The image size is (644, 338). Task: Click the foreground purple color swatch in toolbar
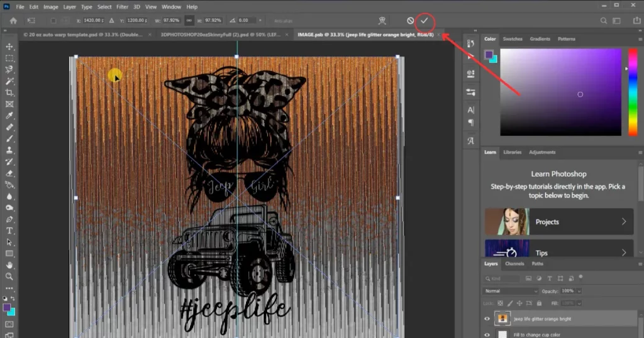6,308
